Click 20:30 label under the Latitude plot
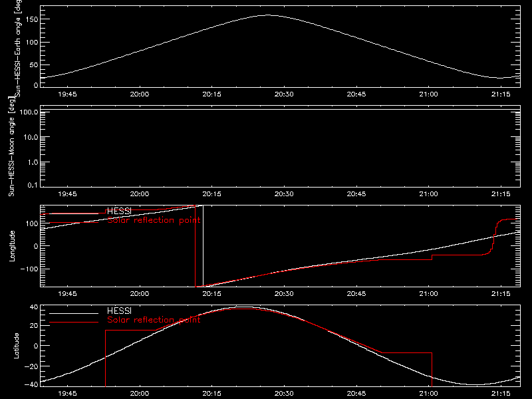 click(x=284, y=394)
